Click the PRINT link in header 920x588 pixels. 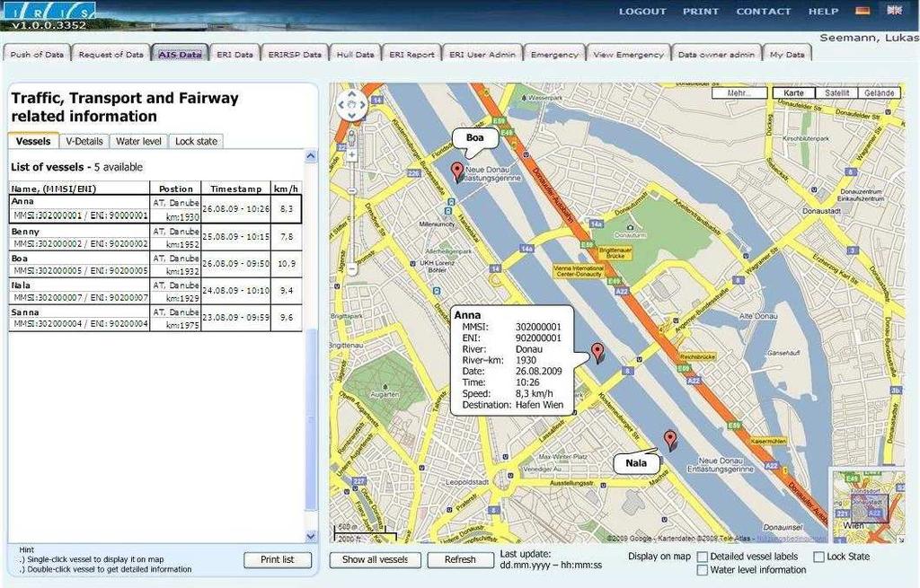(701, 11)
